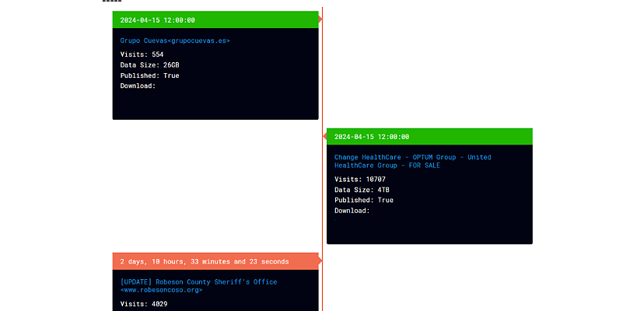Open the [UPDATE] Robeson County Sheriff's Office link
This screenshot has width=644, height=311.
[x=198, y=286]
